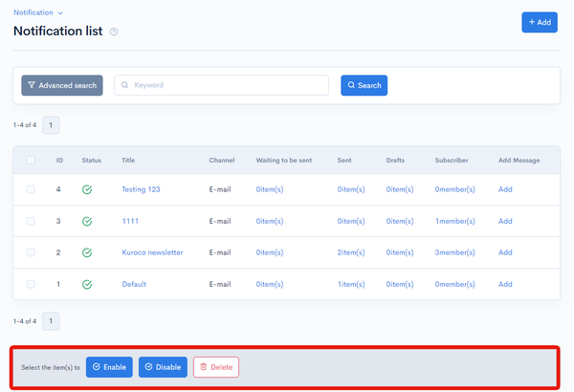Click the green status check icon for Testing 123
574x392 pixels.
(x=87, y=189)
